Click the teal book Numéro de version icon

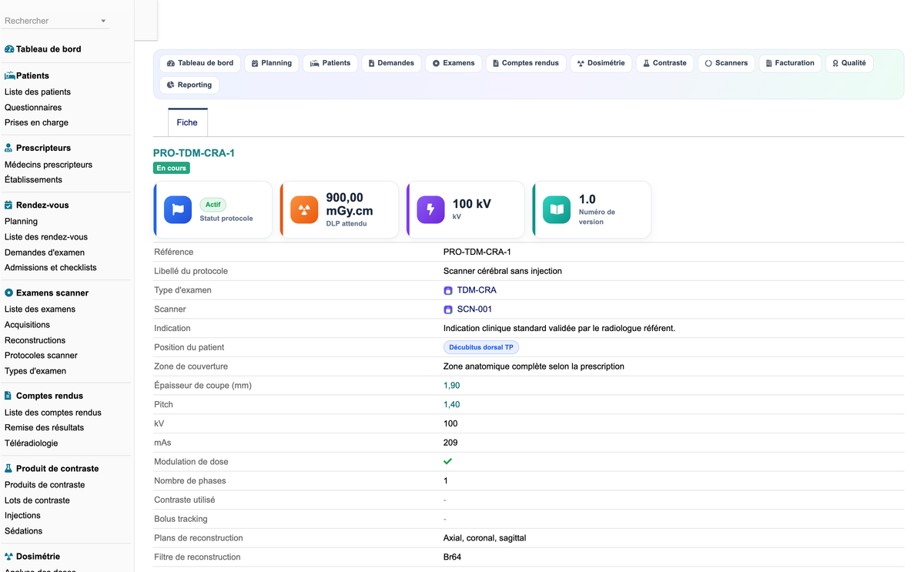(x=557, y=209)
